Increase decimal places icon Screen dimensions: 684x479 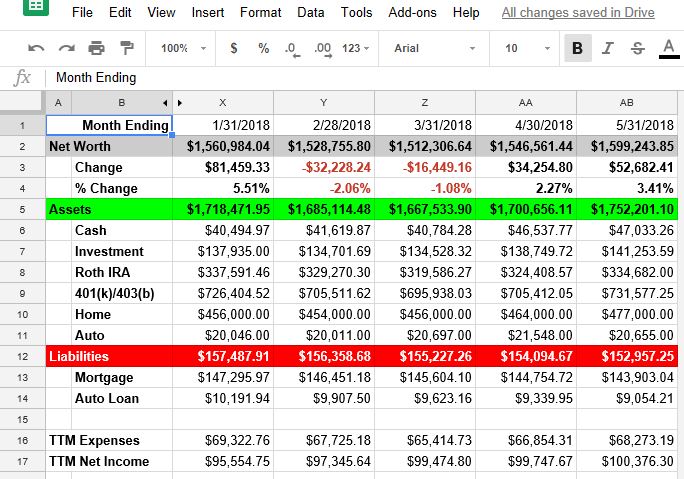click(x=322, y=48)
